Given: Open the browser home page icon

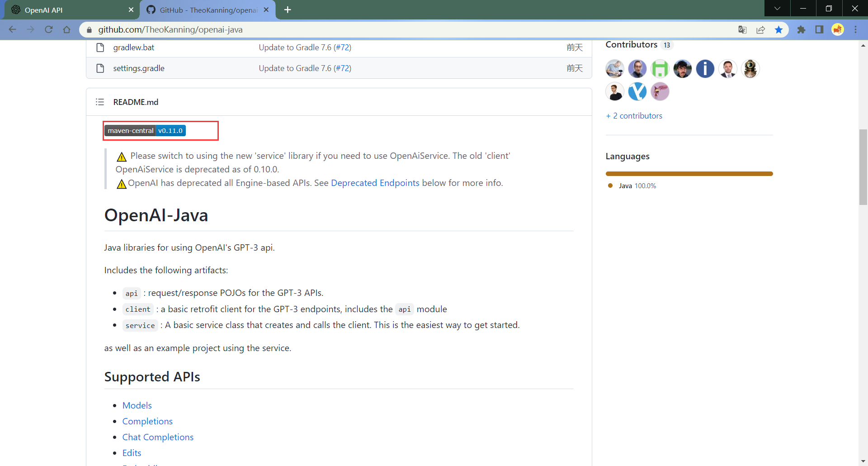Looking at the screenshot, I should click(66, 29).
